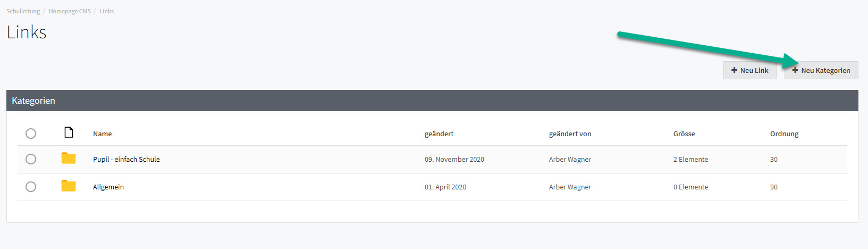Screen dimensions: 868x249
Task: Open Homepage CMS breadcrumb link
Action: (x=70, y=11)
